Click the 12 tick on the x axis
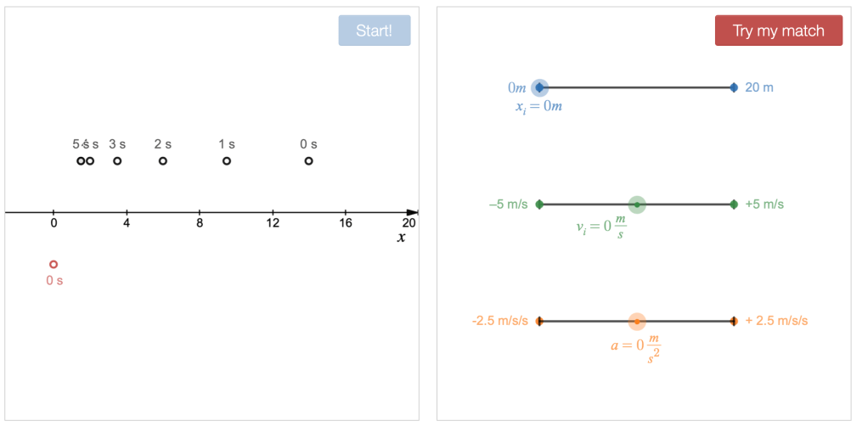The image size is (868, 432). 273,212
